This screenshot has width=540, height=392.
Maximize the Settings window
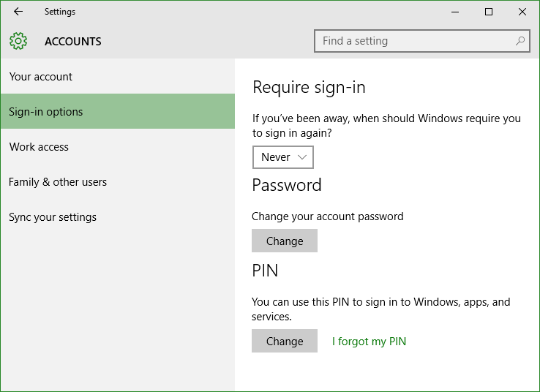[488, 12]
